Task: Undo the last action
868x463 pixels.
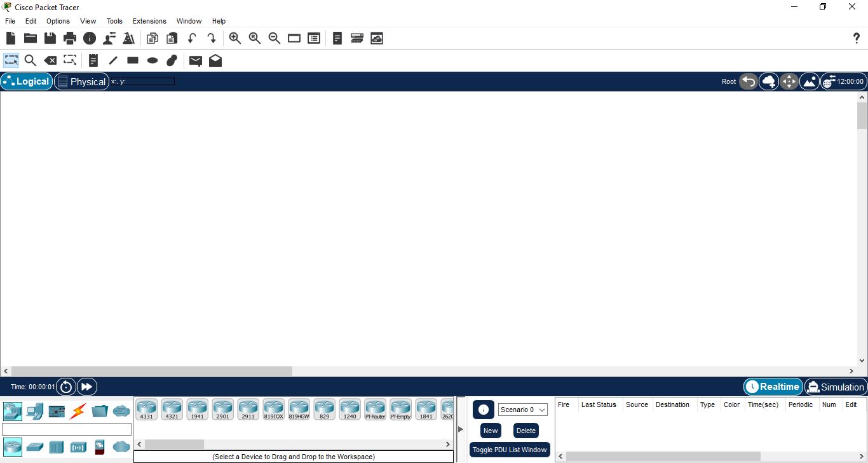Action: (x=191, y=38)
